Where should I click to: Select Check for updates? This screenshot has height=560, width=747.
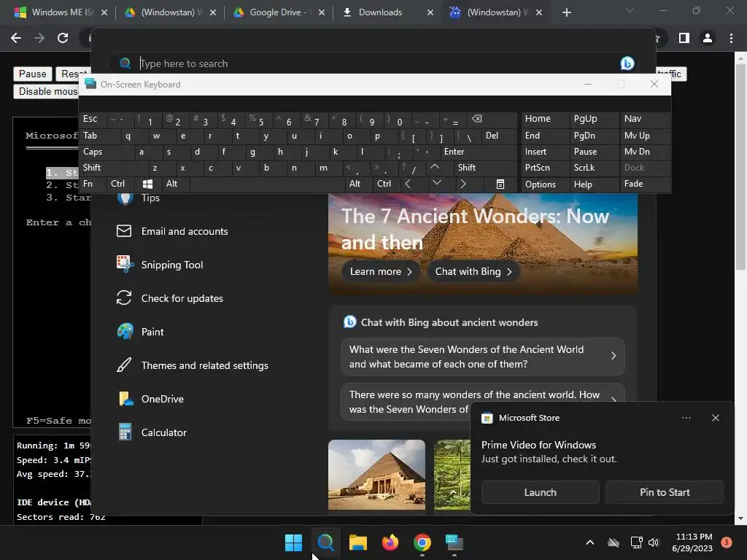pos(182,298)
